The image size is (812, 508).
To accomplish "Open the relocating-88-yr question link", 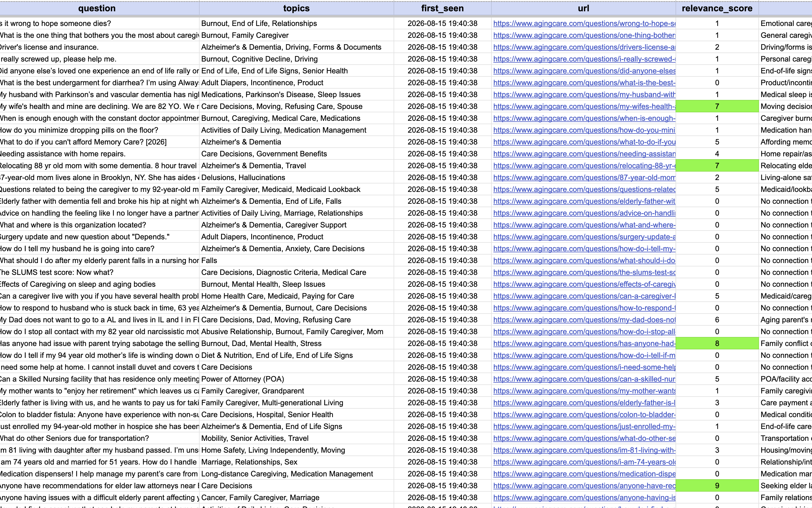I will point(584,166).
